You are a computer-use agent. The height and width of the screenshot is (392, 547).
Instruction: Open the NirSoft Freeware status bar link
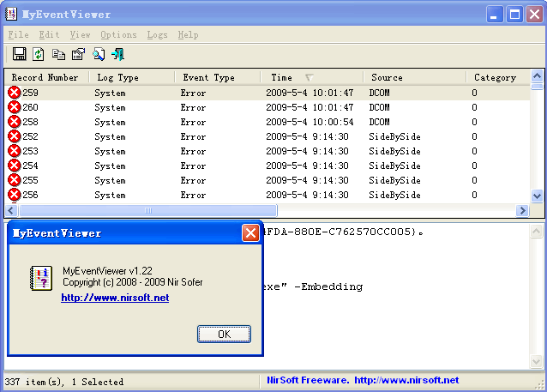point(363,380)
